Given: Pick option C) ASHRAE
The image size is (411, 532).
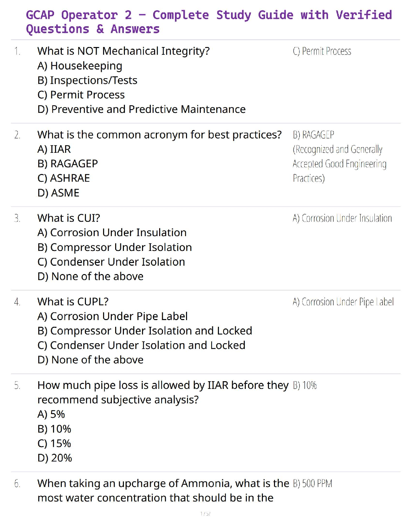Looking at the screenshot, I should tap(63, 178).
